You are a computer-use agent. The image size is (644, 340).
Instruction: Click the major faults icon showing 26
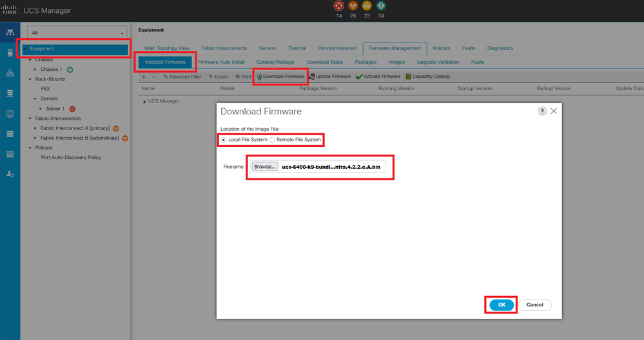pos(353,6)
